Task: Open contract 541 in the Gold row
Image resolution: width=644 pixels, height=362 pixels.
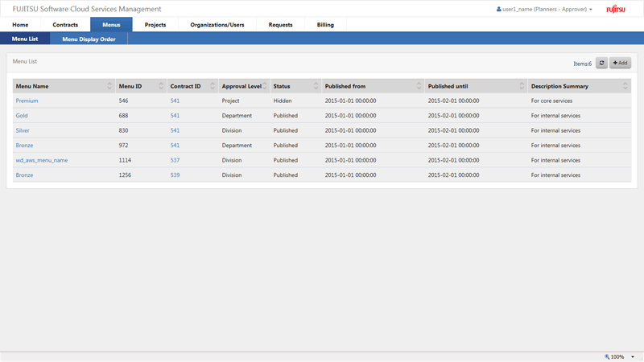Action: [x=175, y=115]
